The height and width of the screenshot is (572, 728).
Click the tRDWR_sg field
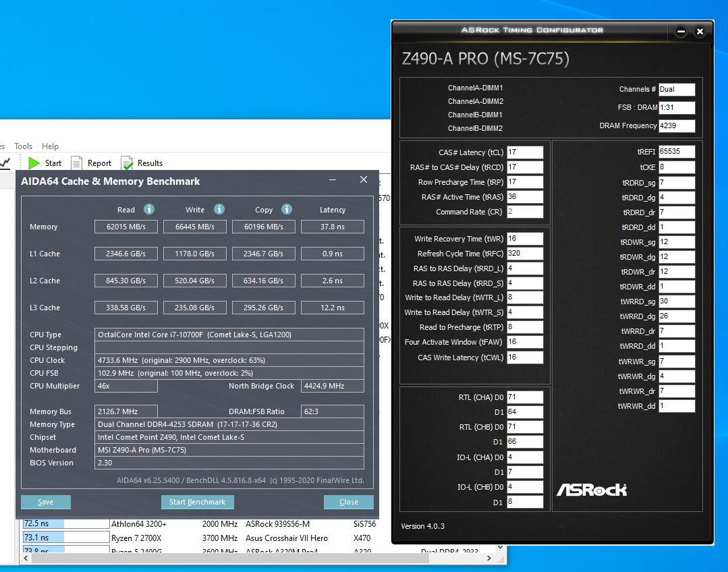coord(677,242)
